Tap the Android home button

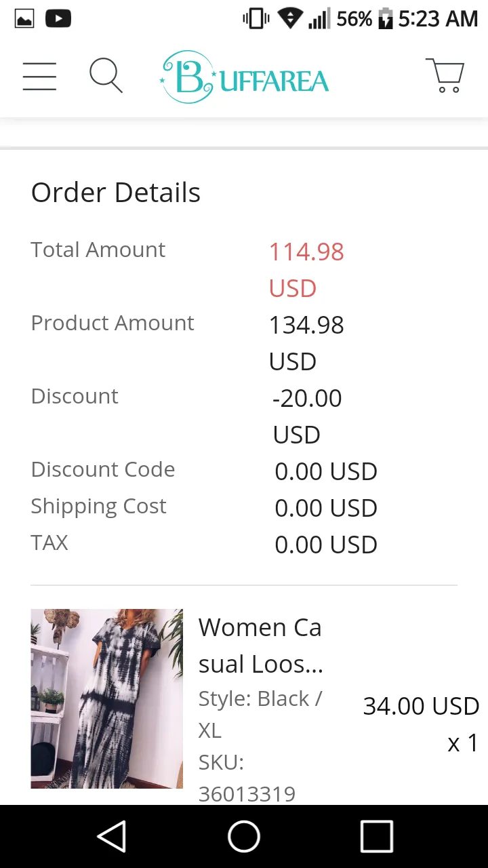tap(244, 836)
